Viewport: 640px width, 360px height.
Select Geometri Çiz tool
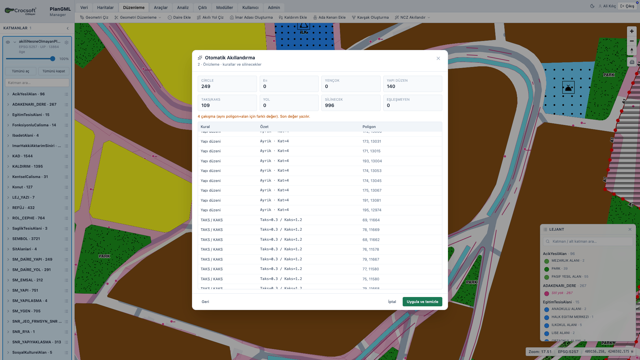click(x=94, y=18)
